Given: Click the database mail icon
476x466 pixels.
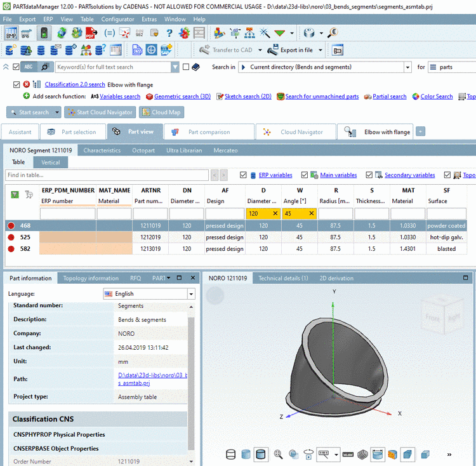Looking at the screenshot, I should 56,50.
